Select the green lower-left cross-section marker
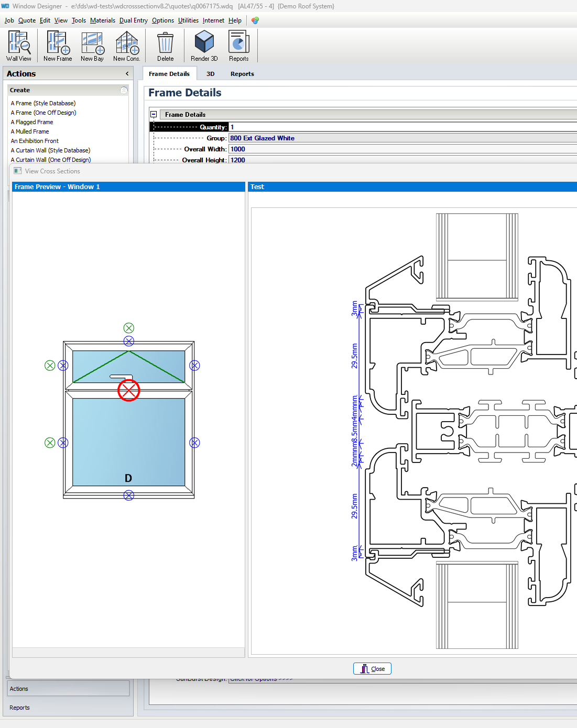This screenshot has height=728, width=577. coord(50,443)
